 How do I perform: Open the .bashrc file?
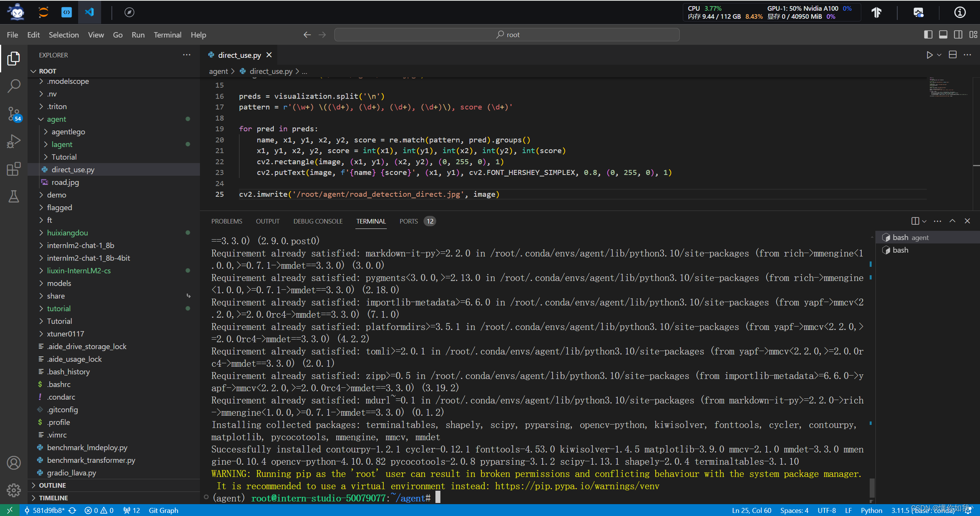coord(114,384)
